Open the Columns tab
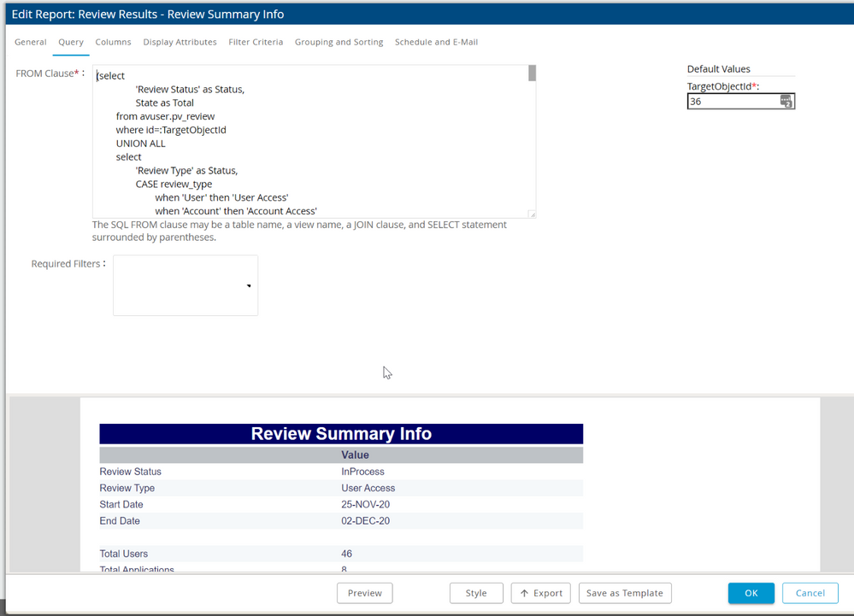This screenshot has width=854, height=616. tap(113, 42)
